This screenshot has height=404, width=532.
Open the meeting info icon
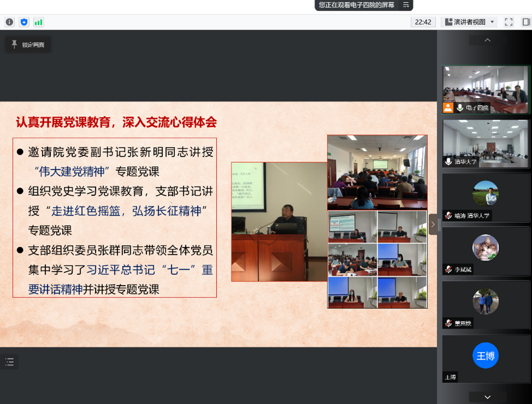tap(10, 22)
